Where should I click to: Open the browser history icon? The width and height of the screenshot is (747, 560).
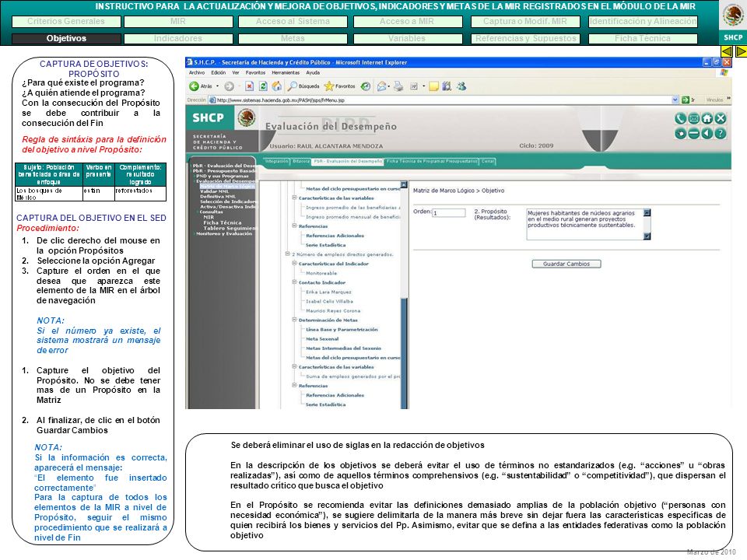coord(366,86)
